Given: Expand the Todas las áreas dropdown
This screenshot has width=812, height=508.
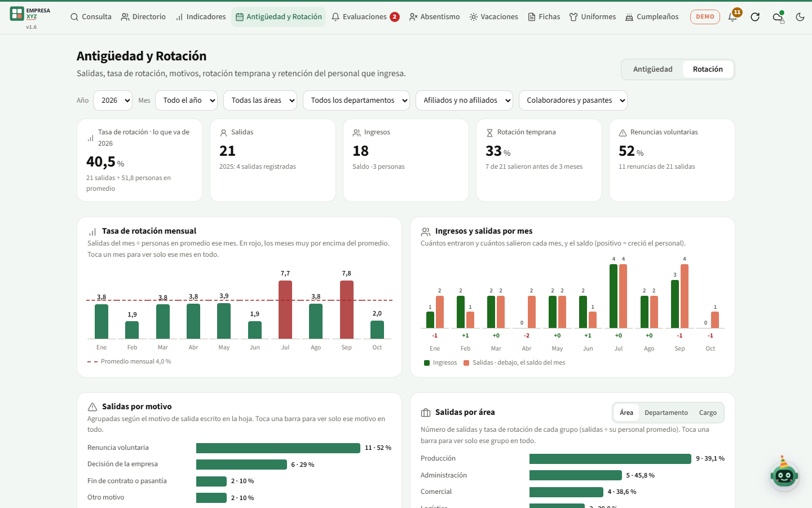Looking at the screenshot, I should pyautogui.click(x=260, y=100).
